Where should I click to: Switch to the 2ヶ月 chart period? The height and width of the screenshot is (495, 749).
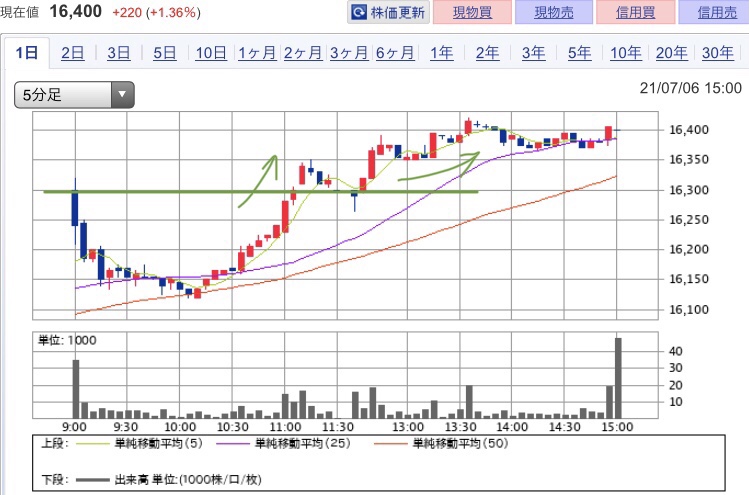pos(303,53)
